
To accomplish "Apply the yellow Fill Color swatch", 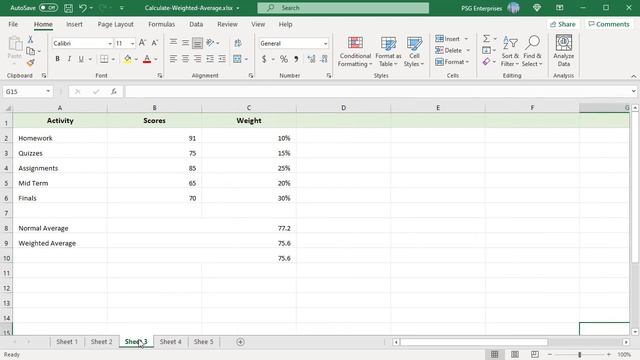I will 128,59.
